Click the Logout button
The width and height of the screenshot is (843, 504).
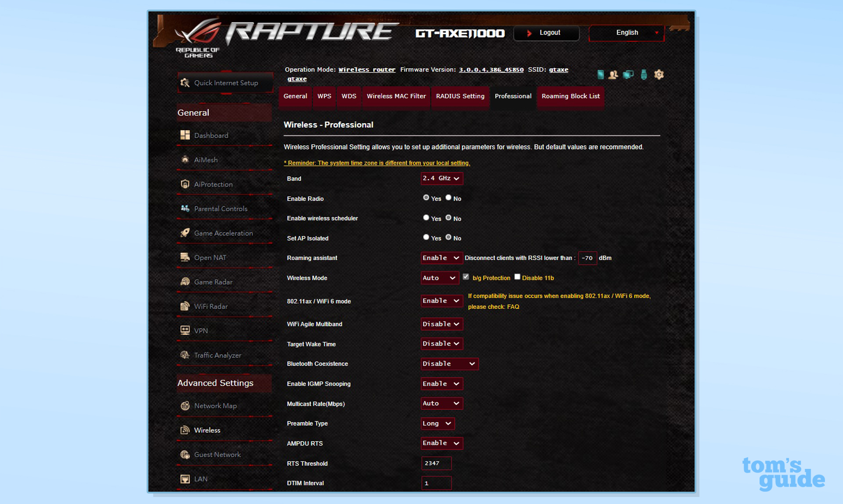546,33
